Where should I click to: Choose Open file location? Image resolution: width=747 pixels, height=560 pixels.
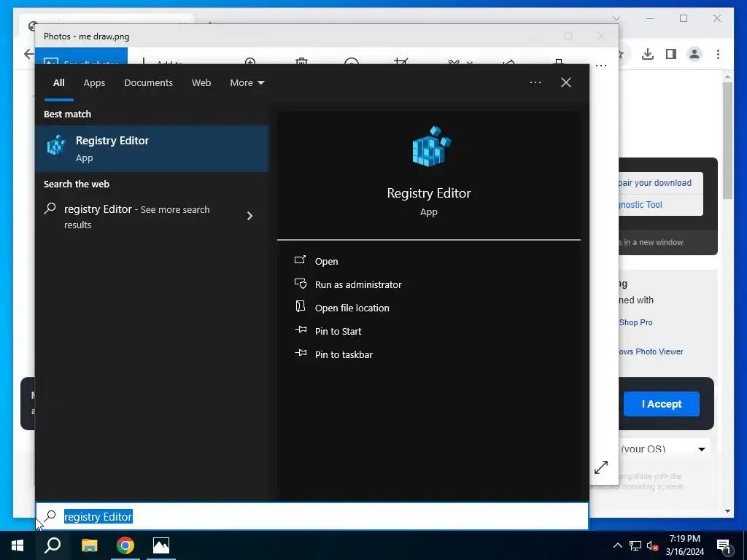[x=352, y=308]
